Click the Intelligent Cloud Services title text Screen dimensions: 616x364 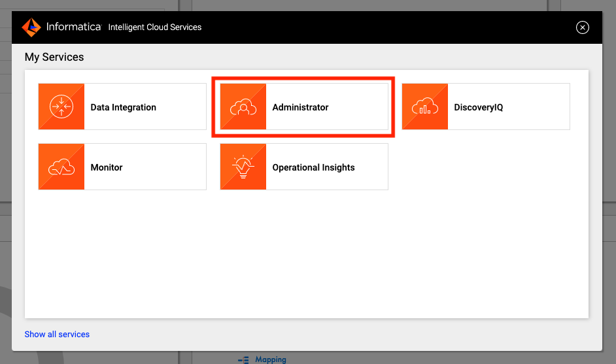155,27
